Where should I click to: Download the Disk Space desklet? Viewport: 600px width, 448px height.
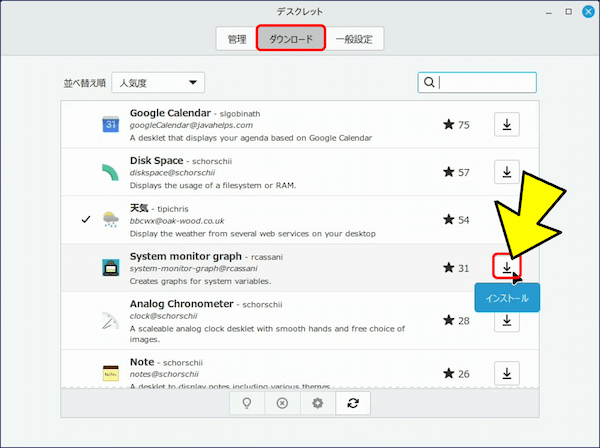click(507, 172)
